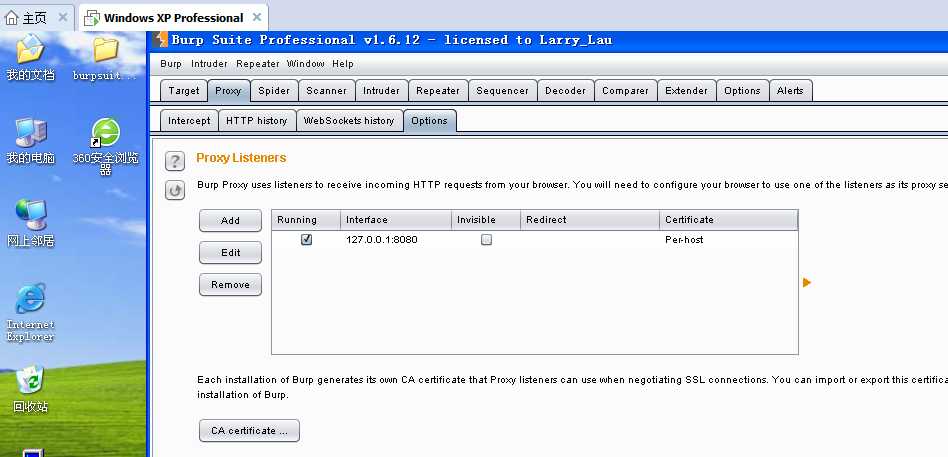This screenshot has height=457, width=948.
Task: View the Alerts tab
Action: pos(790,91)
